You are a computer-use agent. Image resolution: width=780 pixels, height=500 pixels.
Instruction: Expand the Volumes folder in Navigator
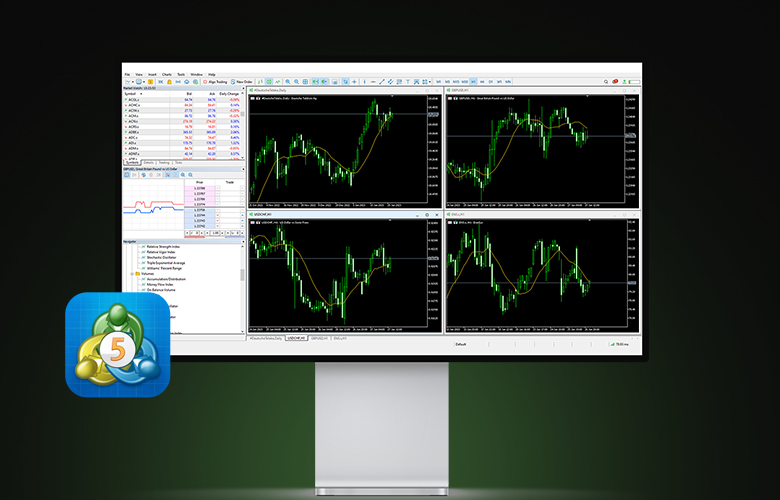[132, 274]
